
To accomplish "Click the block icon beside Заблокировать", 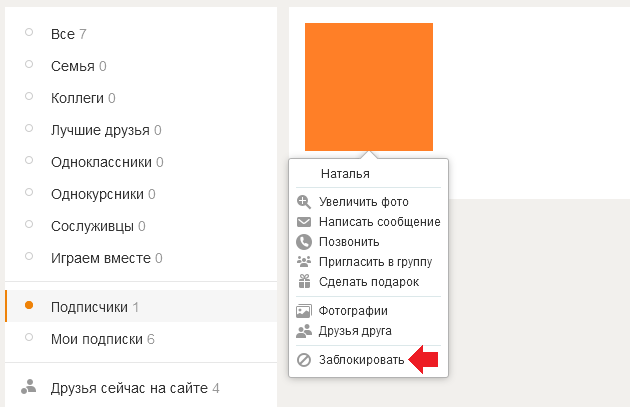I will tap(304, 360).
